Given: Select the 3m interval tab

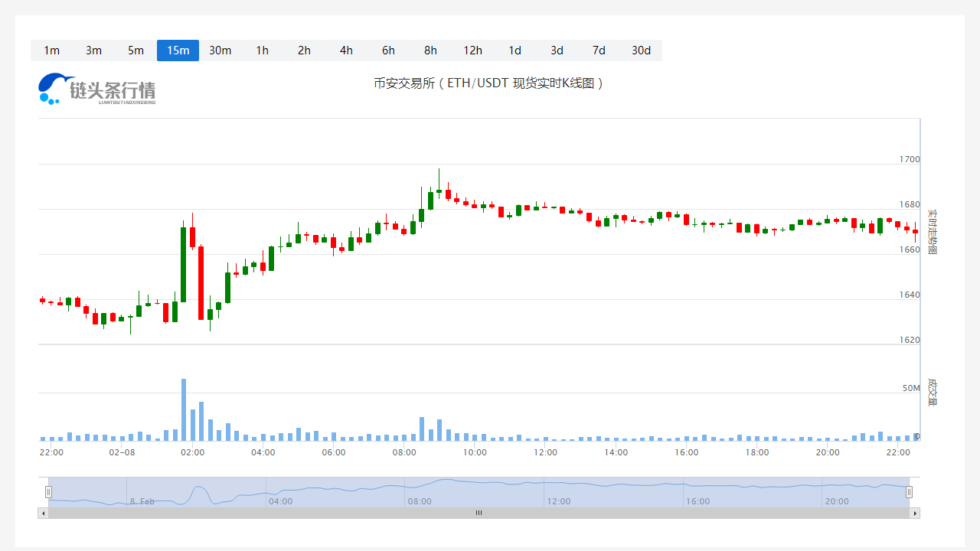Looking at the screenshot, I should coord(93,51).
